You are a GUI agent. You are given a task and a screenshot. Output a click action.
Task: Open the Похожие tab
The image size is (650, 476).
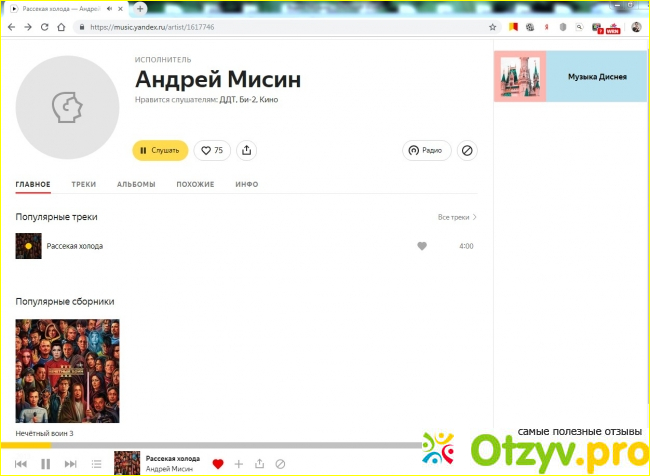tap(195, 185)
